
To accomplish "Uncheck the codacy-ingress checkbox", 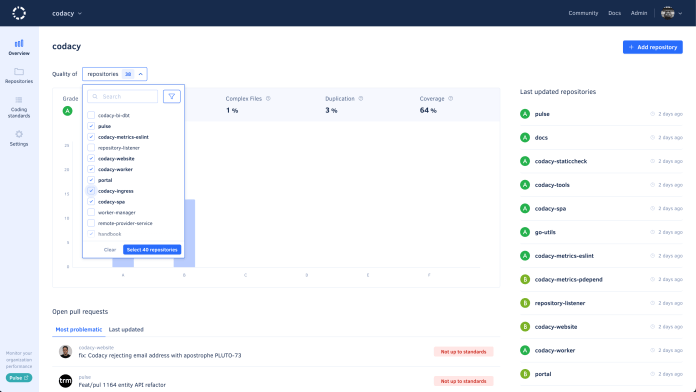I will (x=91, y=191).
